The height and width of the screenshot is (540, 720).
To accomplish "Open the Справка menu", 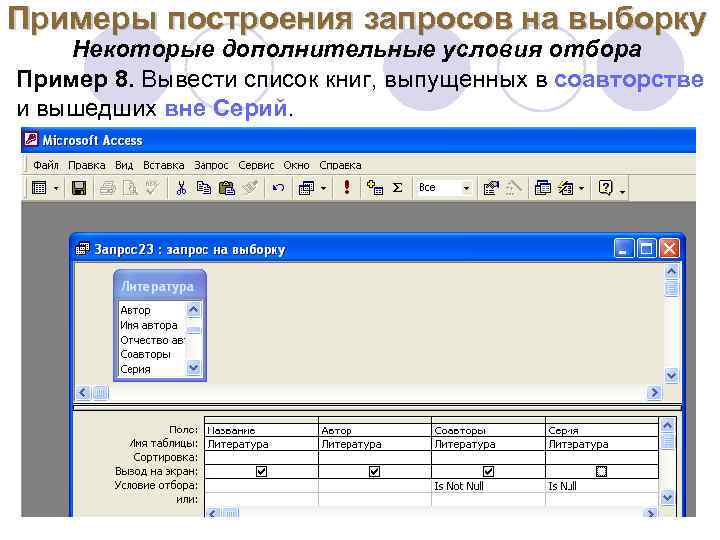I will coord(340,165).
